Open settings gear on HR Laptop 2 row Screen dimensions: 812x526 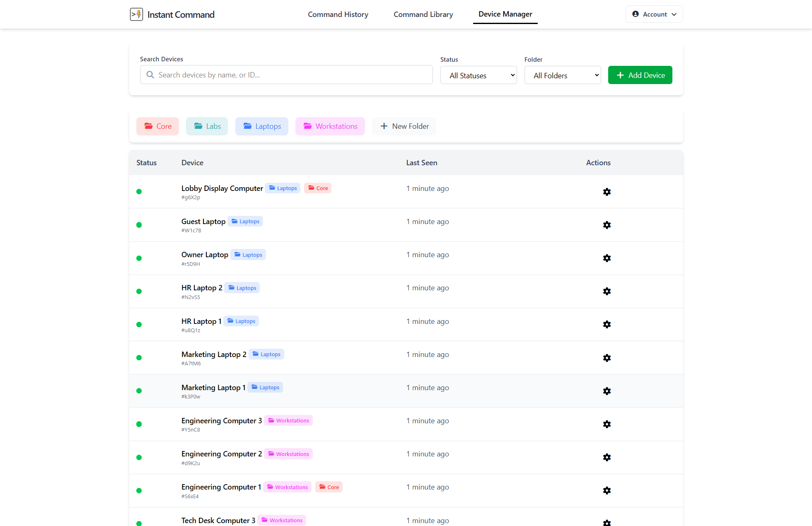pyautogui.click(x=607, y=291)
